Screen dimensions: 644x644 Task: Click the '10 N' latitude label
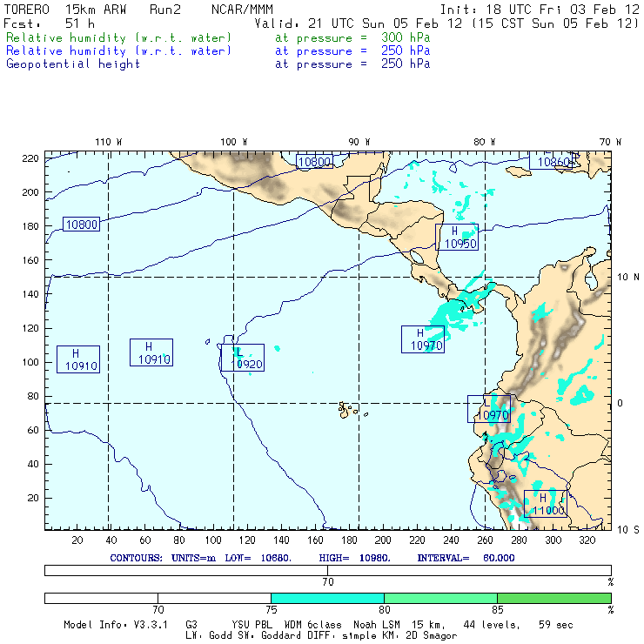[628, 278]
